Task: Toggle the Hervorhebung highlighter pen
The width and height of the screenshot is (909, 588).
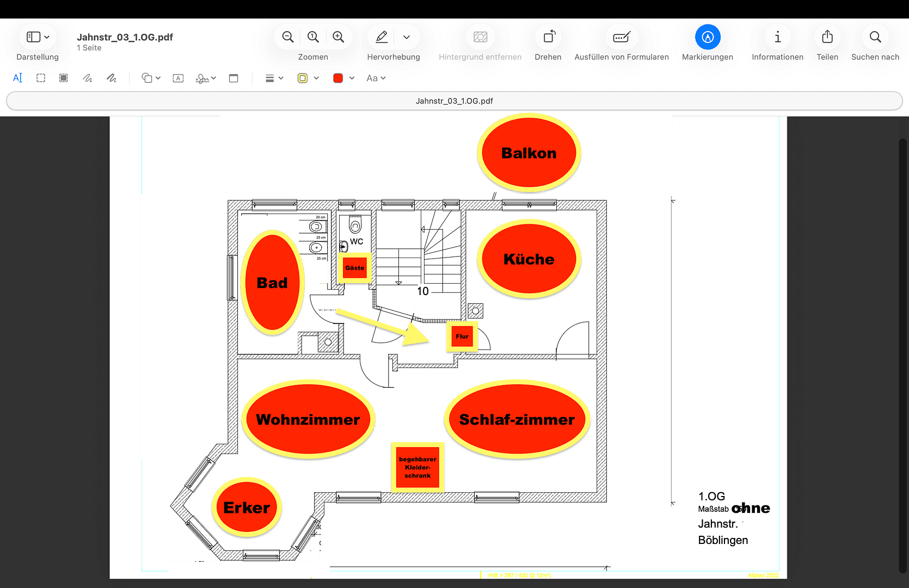Action: 382,37
